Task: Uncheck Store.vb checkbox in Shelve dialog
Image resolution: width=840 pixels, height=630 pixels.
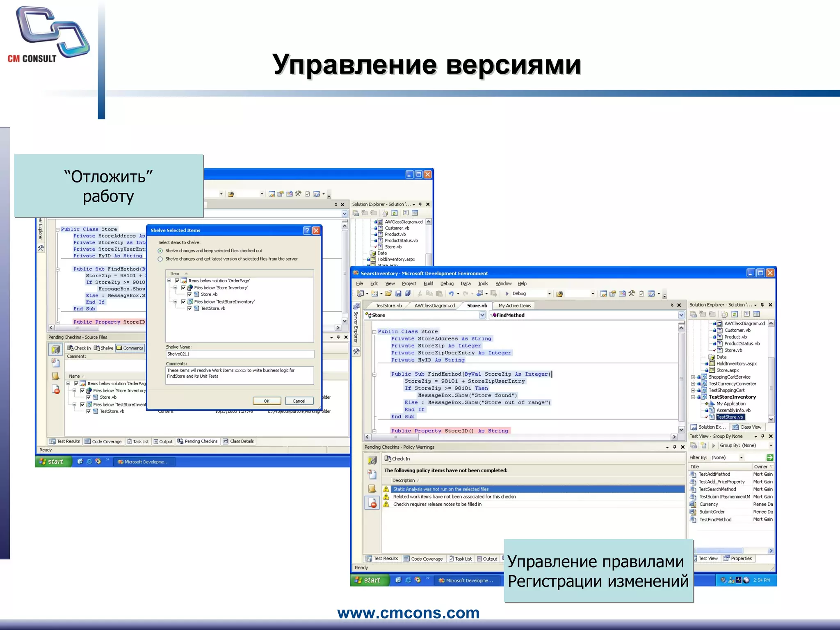Action: [x=189, y=294]
